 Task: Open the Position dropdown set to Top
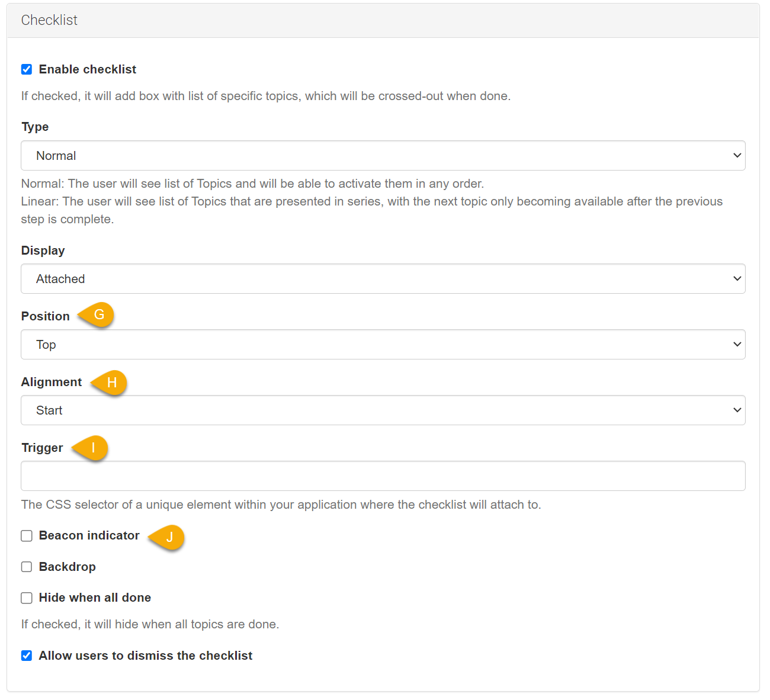pyautogui.click(x=383, y=345)
